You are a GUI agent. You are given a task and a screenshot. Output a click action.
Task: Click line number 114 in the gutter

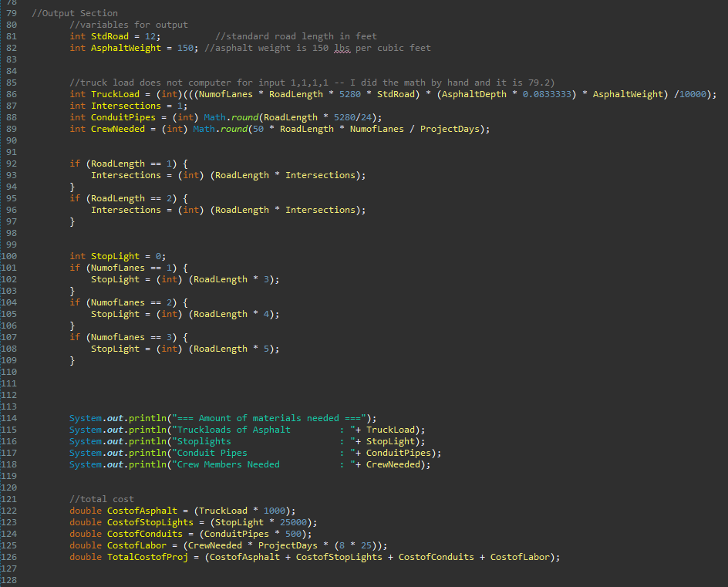pyautogui.click(x=8, y=418)
